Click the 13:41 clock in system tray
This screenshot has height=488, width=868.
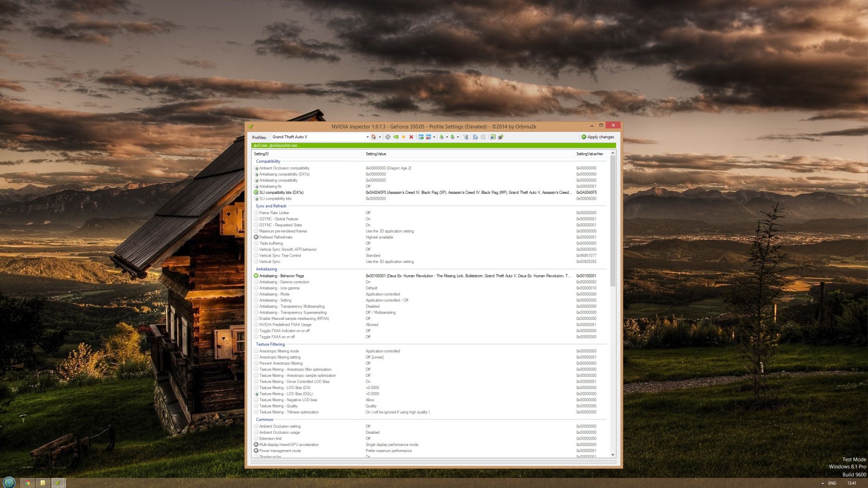point(852,483)
